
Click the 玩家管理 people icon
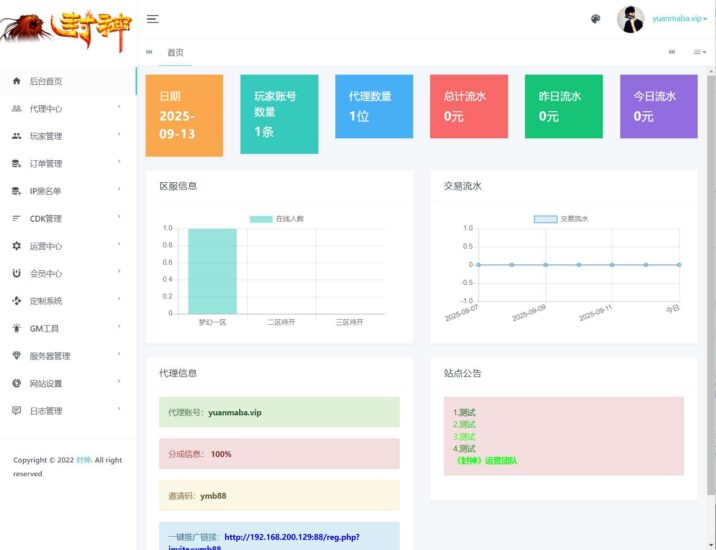16,136
